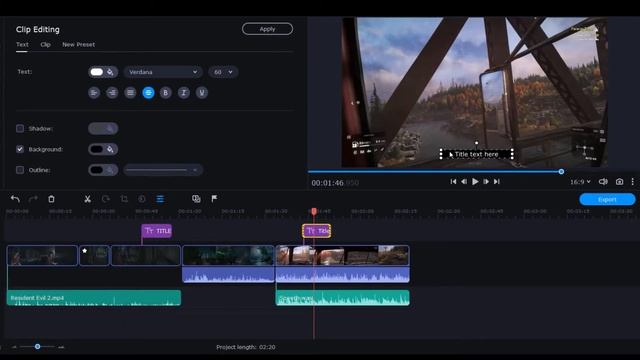Open player more options menu
640x360 pixels.
pyautogui.click(x=633, y=182)
